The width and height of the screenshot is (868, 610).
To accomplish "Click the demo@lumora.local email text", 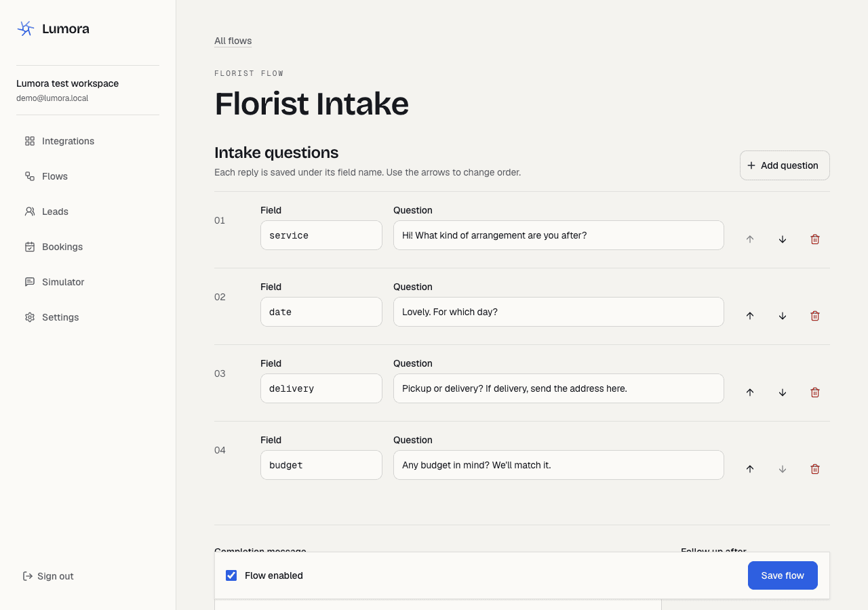I will (52, 98).
